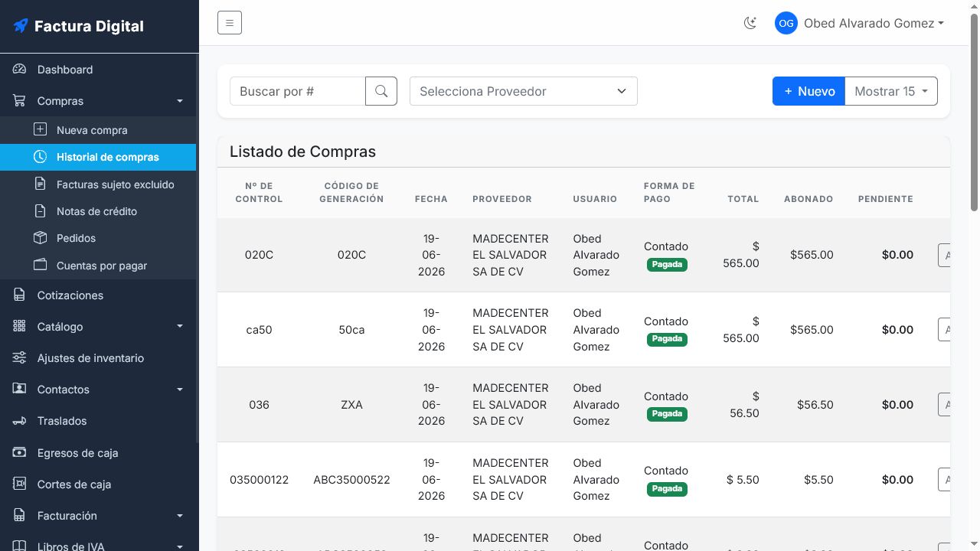Click the Nuevo button
The height and width of the screenshot is (551, 980).
pos(808,91)
